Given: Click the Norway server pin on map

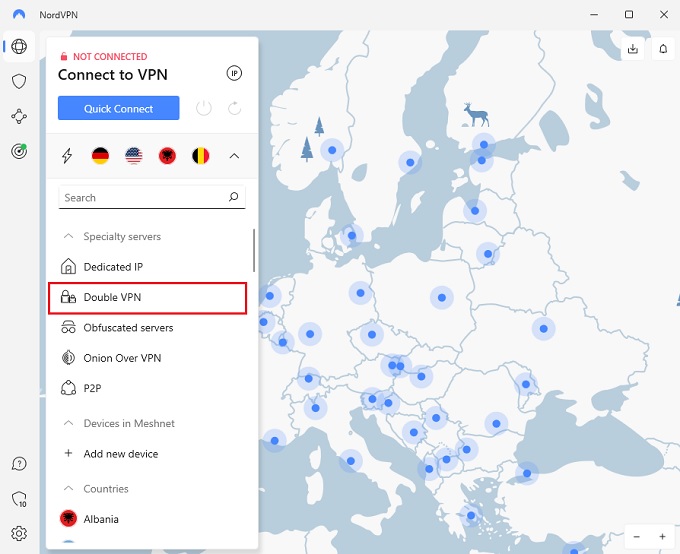Looking at the screenshot, I should (x=332, y=150).
